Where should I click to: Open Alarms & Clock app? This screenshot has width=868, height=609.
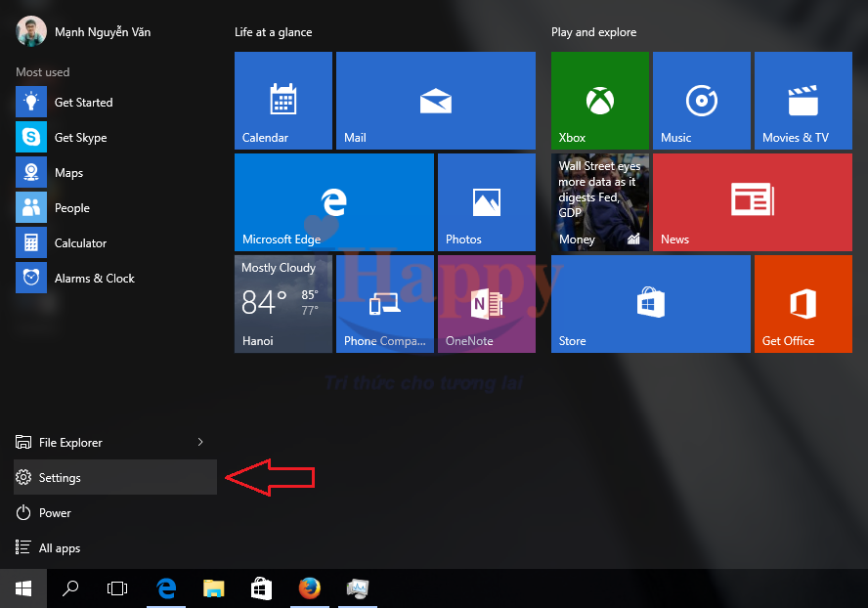pyautogui.click(x=115, y=279)
